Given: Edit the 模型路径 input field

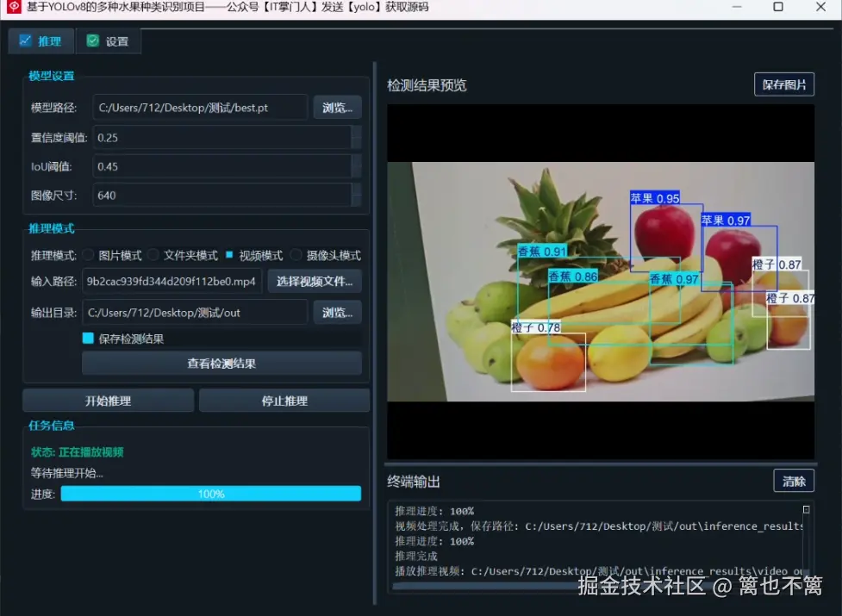Looking at the screenshot, I should pyautogui.click(x=200, y=108).
